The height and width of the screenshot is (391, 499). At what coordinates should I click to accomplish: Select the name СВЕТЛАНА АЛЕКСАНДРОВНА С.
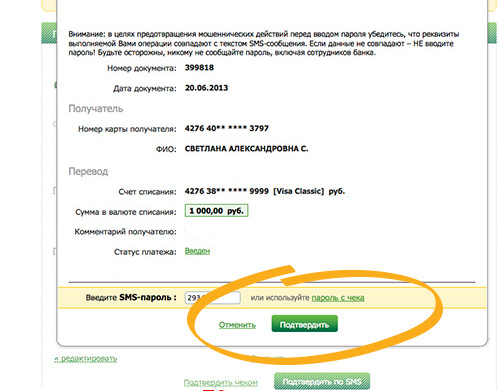(x=246, y=149)
